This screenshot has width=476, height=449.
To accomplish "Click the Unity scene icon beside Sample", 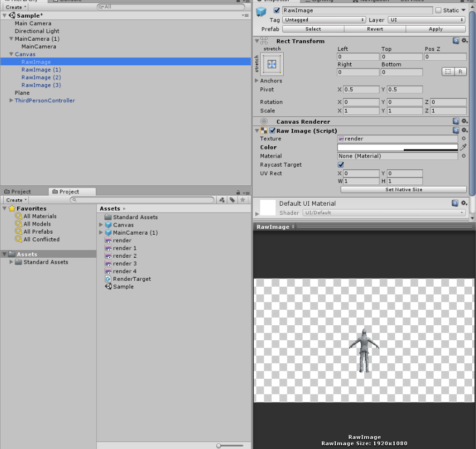I will click(x=12, y=15).
